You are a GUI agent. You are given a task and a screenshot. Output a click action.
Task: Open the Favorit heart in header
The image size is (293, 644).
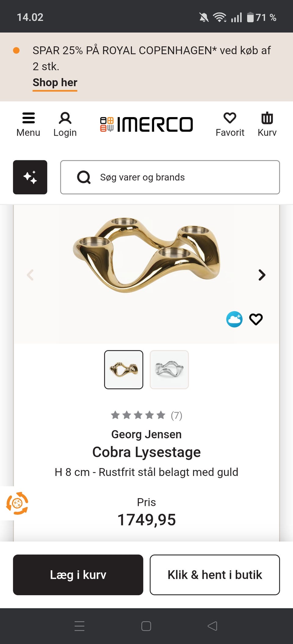pyautogui.click(x=230, y=118)
